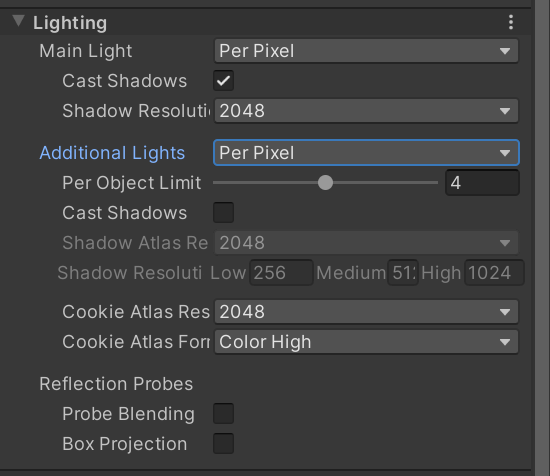The height and width of the screenshot is (476, 550).
Task: Click the inspector vertical scrollbar
Action: pos(542,238)
